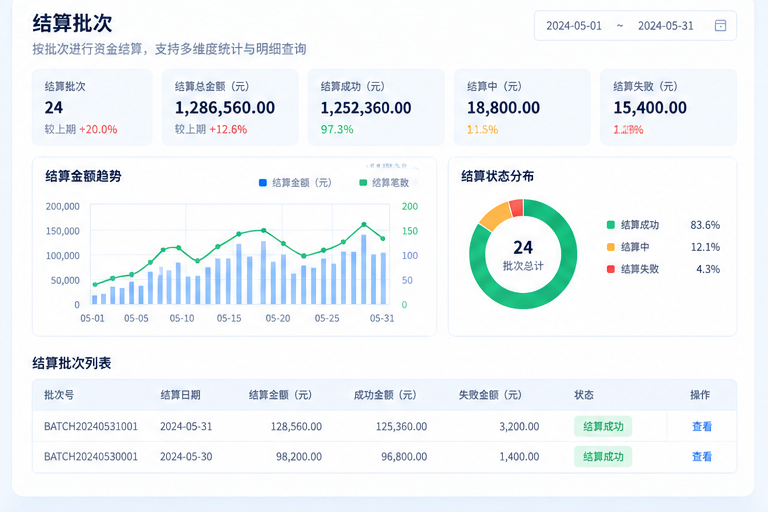Click the 97.3% success rate

coord(337,129)
